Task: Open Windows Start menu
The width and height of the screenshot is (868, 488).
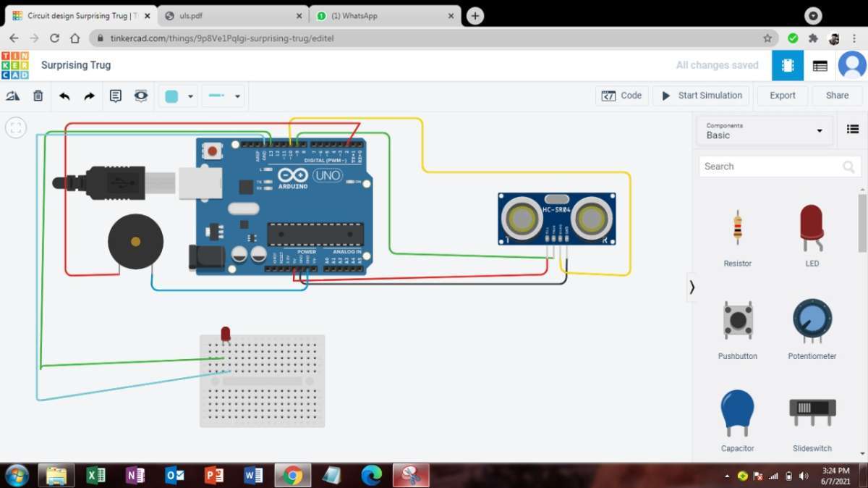Action: tap(16, 475)
